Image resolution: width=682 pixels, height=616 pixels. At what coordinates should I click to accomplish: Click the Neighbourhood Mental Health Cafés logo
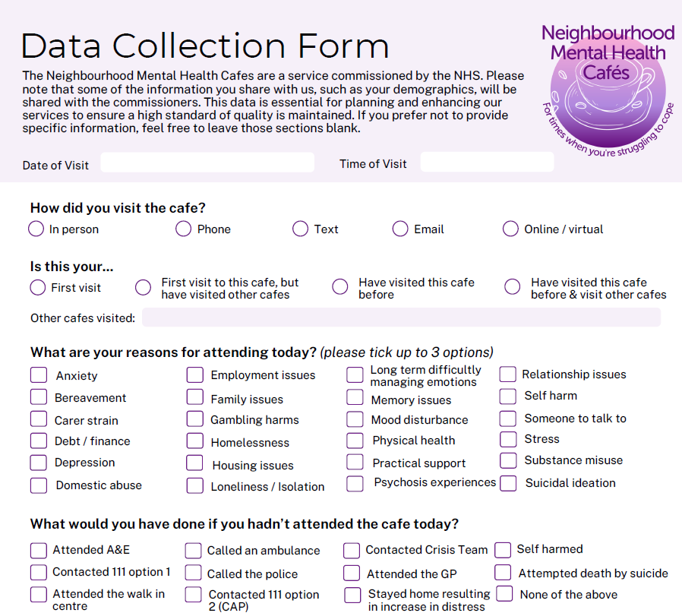[x=607, y=86]
